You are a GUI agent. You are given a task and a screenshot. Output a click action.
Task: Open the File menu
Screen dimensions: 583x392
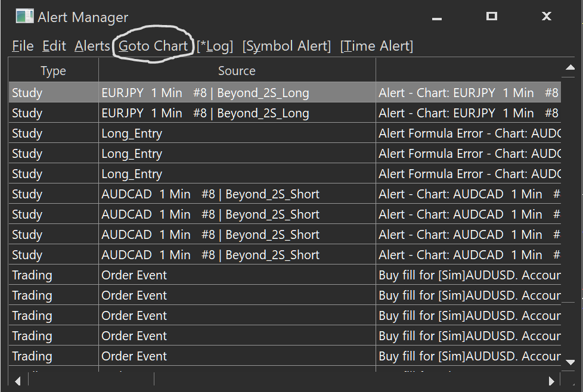pos(23,46)
